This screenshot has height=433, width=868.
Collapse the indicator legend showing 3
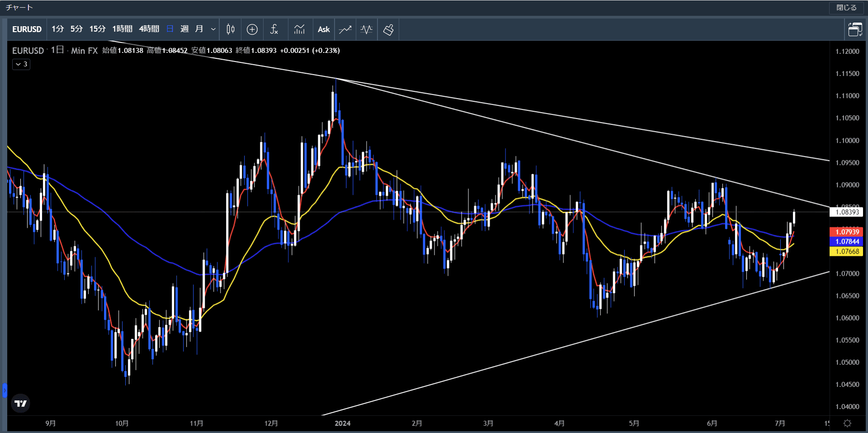click(x=21, y=64)
